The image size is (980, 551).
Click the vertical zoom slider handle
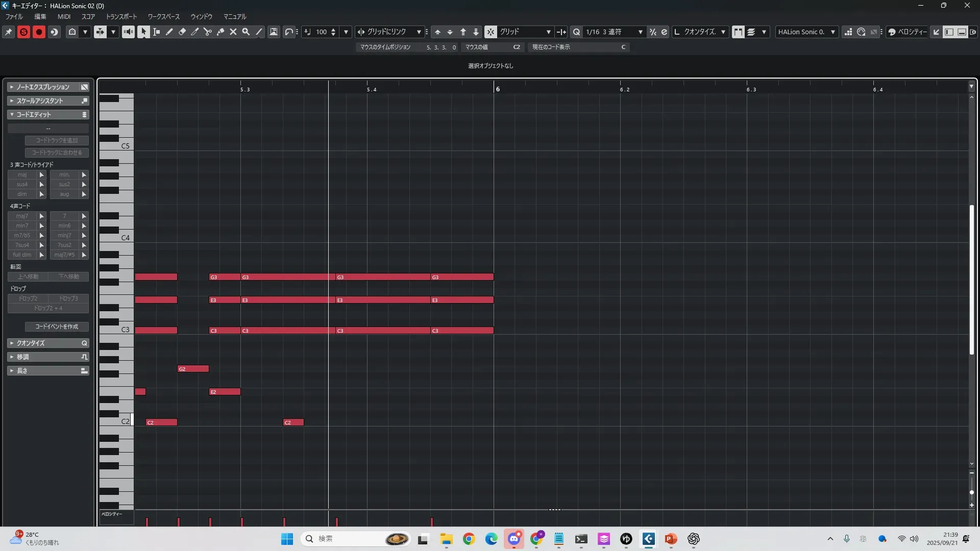click(x=971, y=492)
